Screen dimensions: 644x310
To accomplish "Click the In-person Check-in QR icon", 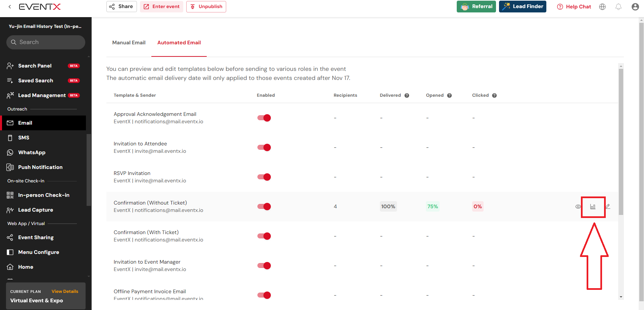I will point(10,195).
